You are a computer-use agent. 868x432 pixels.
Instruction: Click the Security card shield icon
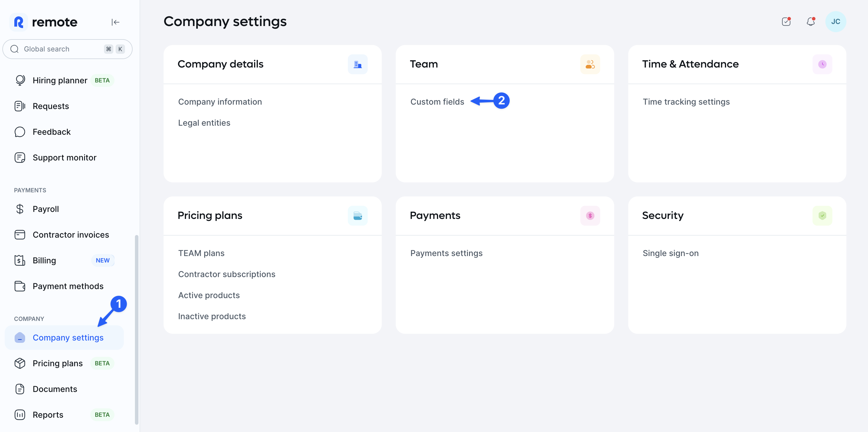click(x=822, y=215)
